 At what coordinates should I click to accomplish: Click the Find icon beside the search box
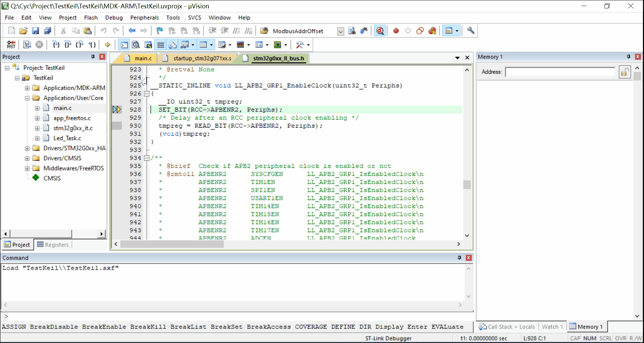point(352,31)
